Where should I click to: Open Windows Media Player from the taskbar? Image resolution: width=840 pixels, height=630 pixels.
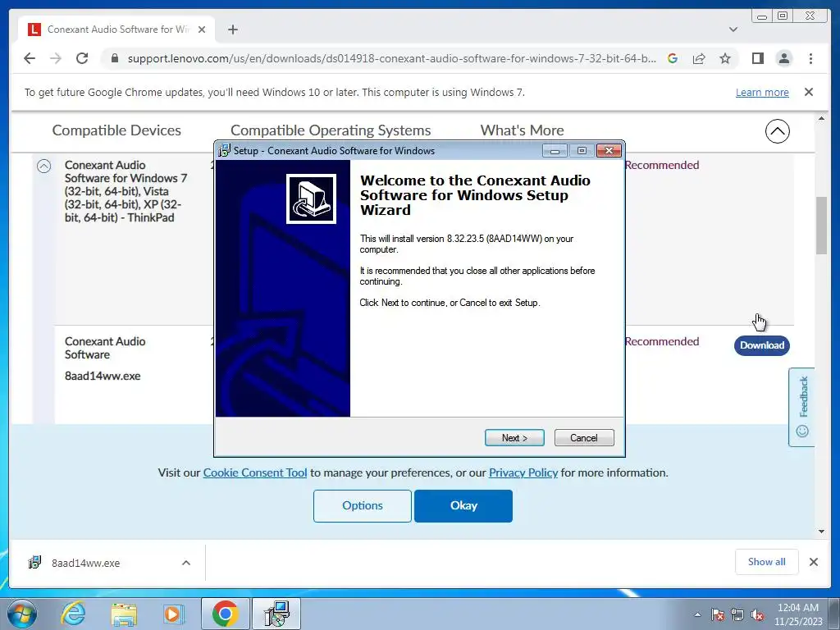coord(173,614)
